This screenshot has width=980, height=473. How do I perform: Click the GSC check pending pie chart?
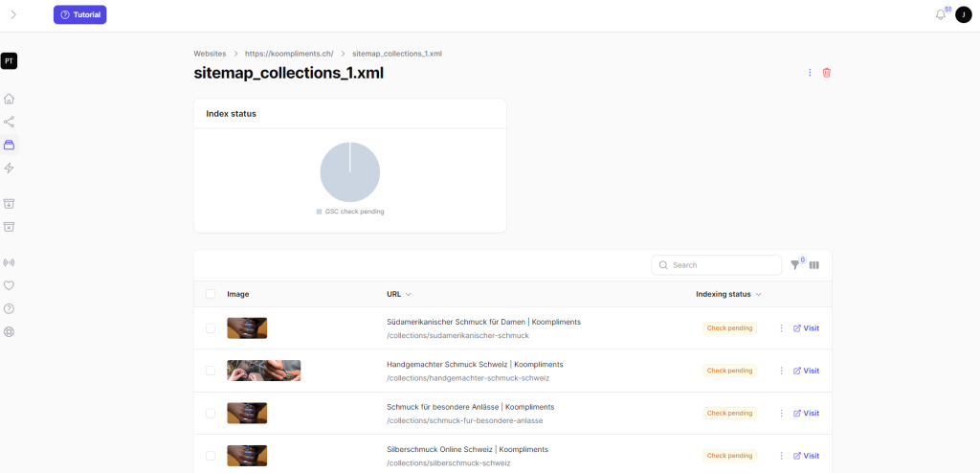tap(349, 172)
